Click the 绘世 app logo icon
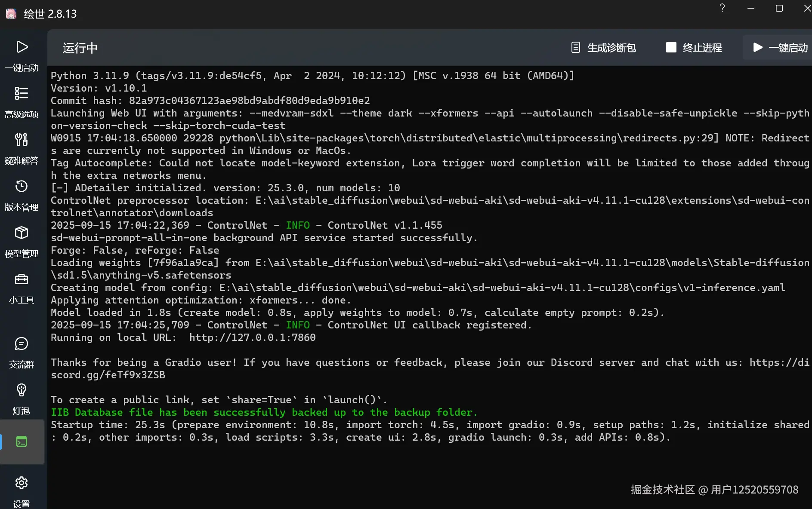This screenshot has width=812, height=509. click(11, 14)
